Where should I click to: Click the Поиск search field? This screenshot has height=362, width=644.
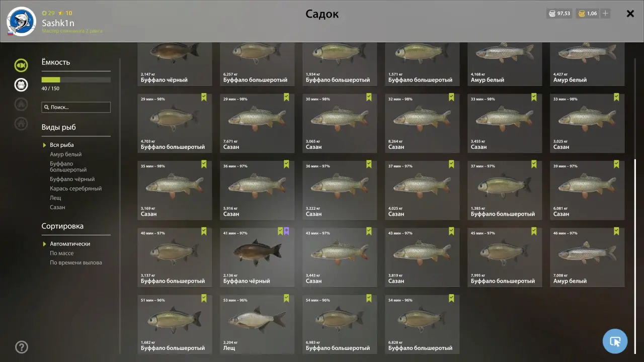(x=76, y=107)
